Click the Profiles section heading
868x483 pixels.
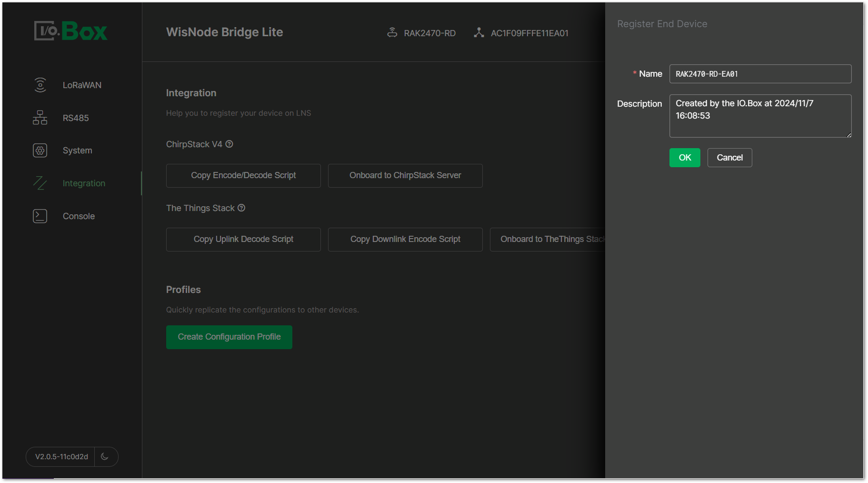(183, 290)
